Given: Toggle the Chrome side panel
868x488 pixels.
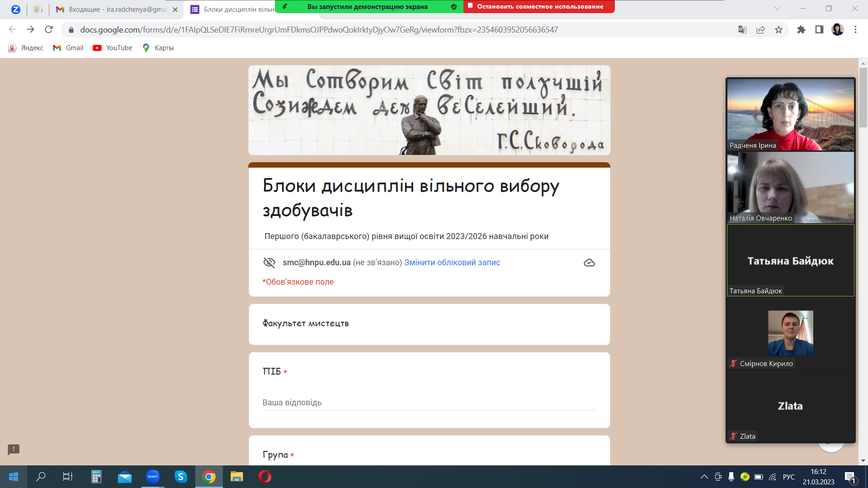Looking at the screenshot, I should pyautogui.click(x=819, y=30).
